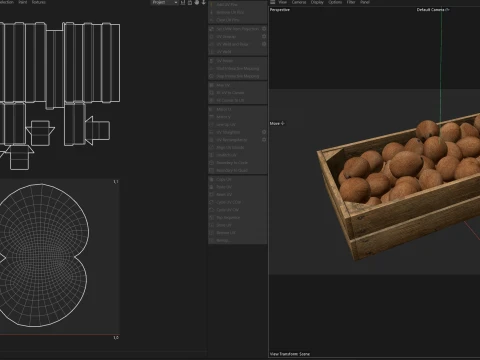The width and height of the screenshot is (480, 360).
Task: Click Fit UV to Canvas
Action: pos(237,93)
